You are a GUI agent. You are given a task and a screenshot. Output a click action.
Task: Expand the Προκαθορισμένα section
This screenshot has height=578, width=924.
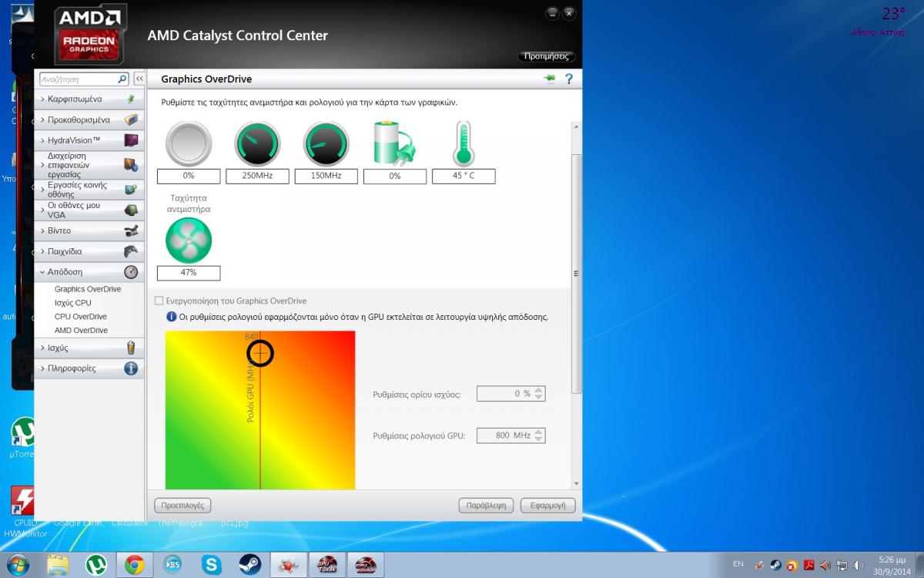point(89,120)
